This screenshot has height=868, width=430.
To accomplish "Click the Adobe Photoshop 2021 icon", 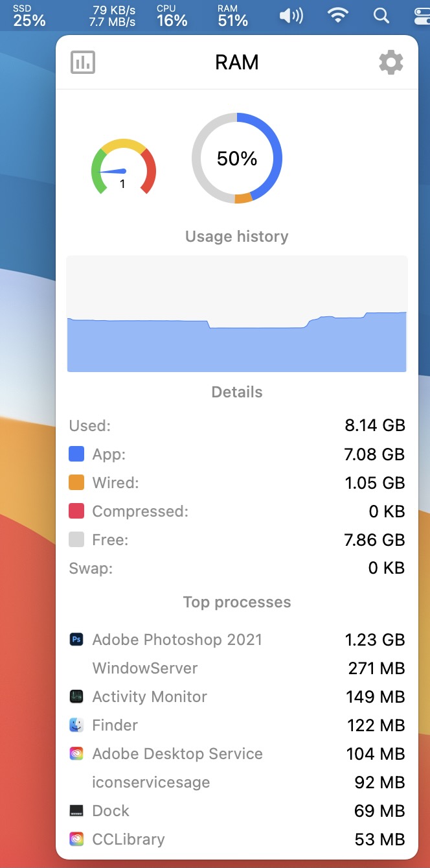I will click(76, 640).
